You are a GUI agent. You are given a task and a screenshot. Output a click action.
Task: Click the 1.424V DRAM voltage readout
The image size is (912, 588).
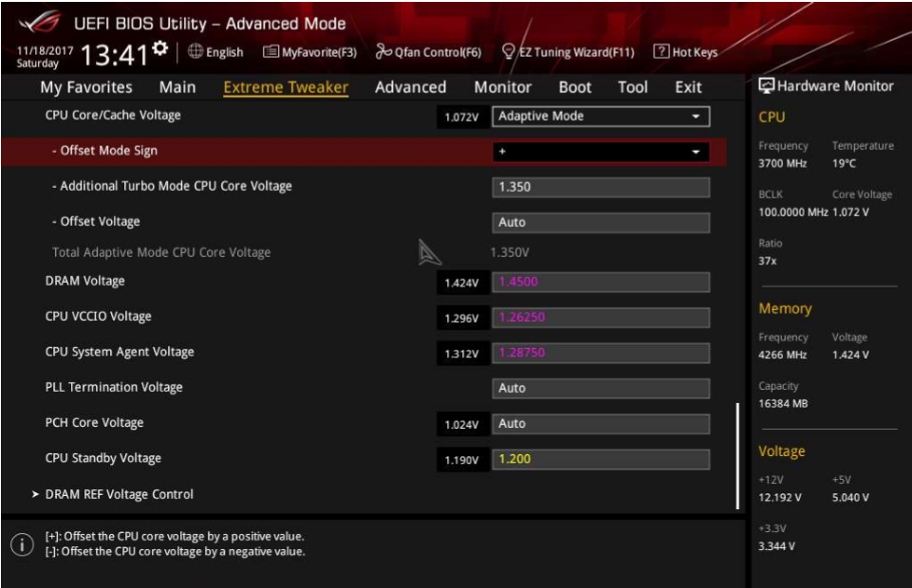462,283
